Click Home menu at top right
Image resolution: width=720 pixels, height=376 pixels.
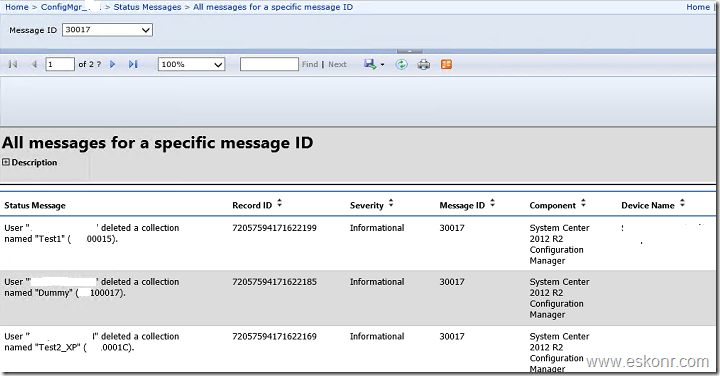[698, 7]
